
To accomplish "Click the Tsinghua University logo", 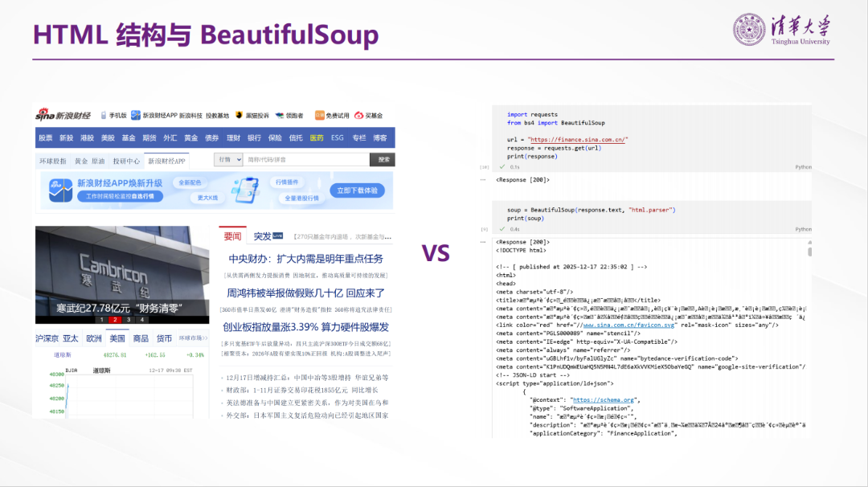I will [x=782, y=29].
